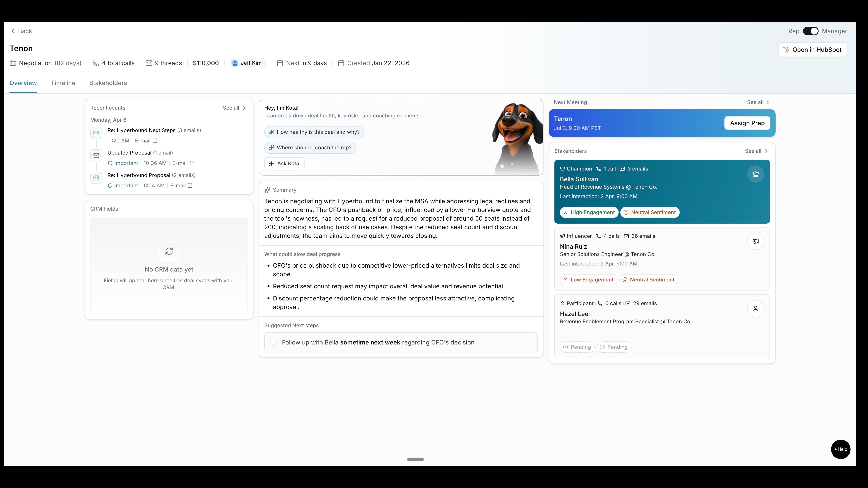Switch to the Stakeholders tab
Viewport: 868px width, 488px height.
pyautogui.click(x=108, y=83)
